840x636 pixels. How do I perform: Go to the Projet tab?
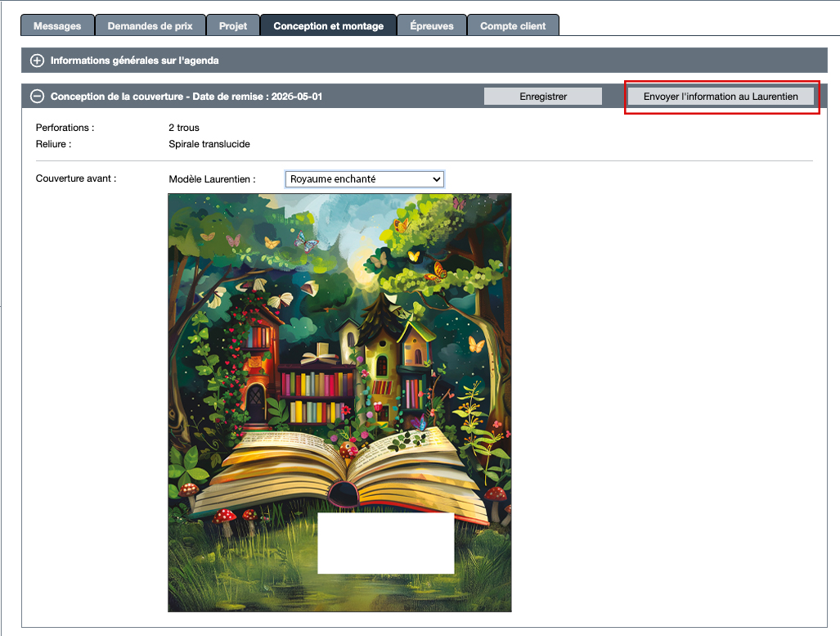coord(233,26)
